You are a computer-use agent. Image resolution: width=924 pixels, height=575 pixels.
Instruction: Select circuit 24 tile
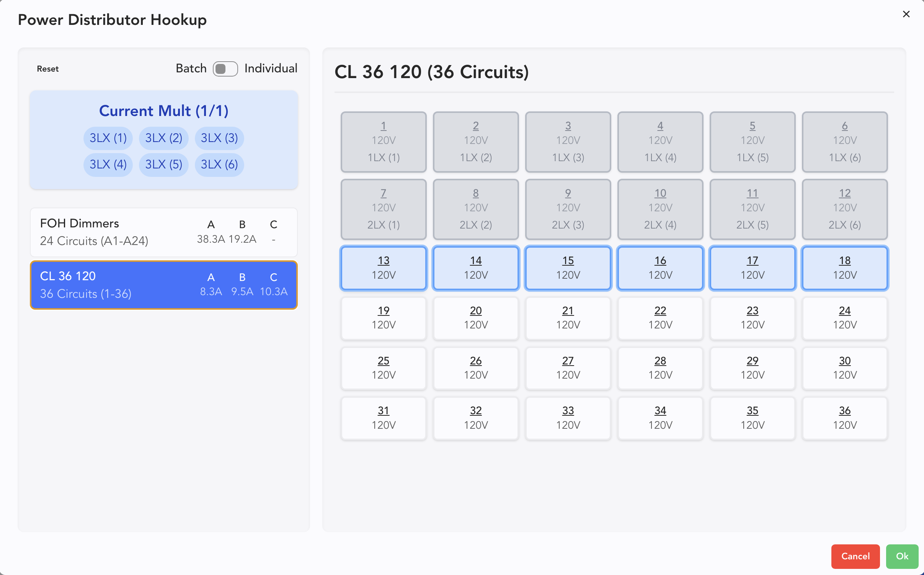pyautogui.click(x=844, y=318)
